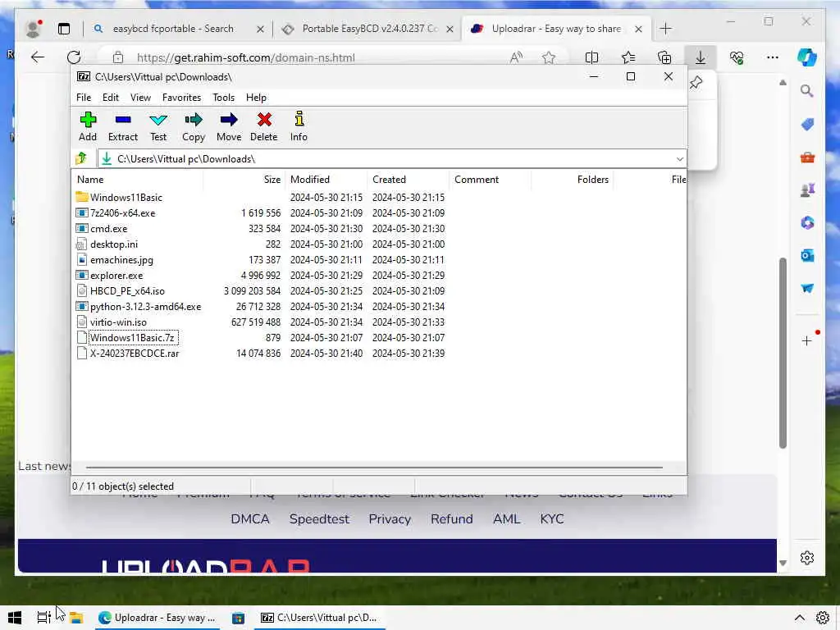The width and height of the screenshot is (840, 630).
Task: Open the Favorites menu in 7-Zip
Action: click(x=181, y=98)
